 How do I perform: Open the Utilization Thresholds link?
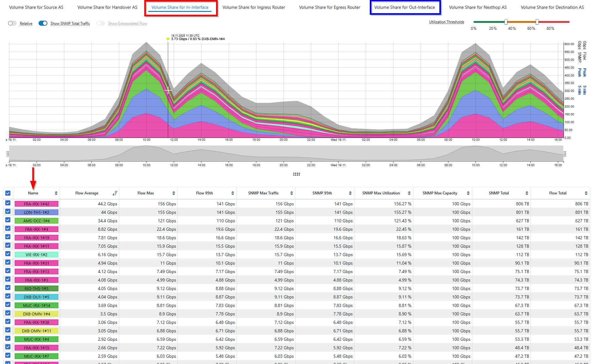tap(446, 22)
